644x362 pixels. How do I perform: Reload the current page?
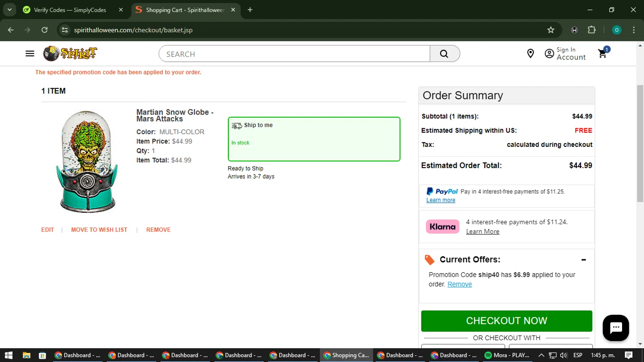click(x=45, y=30)
